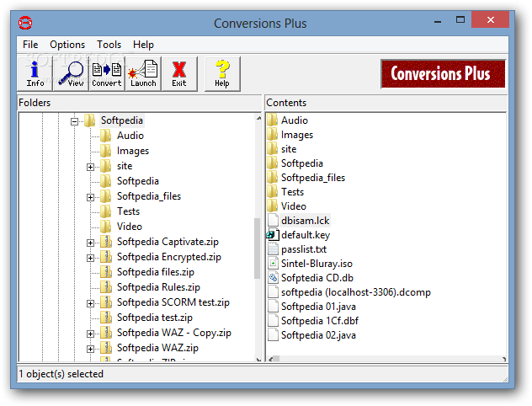Select the Tests folder in the Folders tree
532x406 pixels.
click(x=128, y=211)
